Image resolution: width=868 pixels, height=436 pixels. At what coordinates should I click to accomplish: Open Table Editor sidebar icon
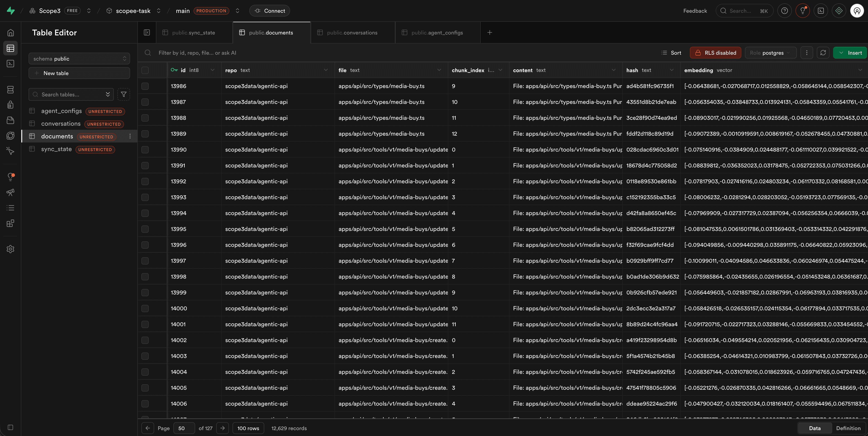10,48
